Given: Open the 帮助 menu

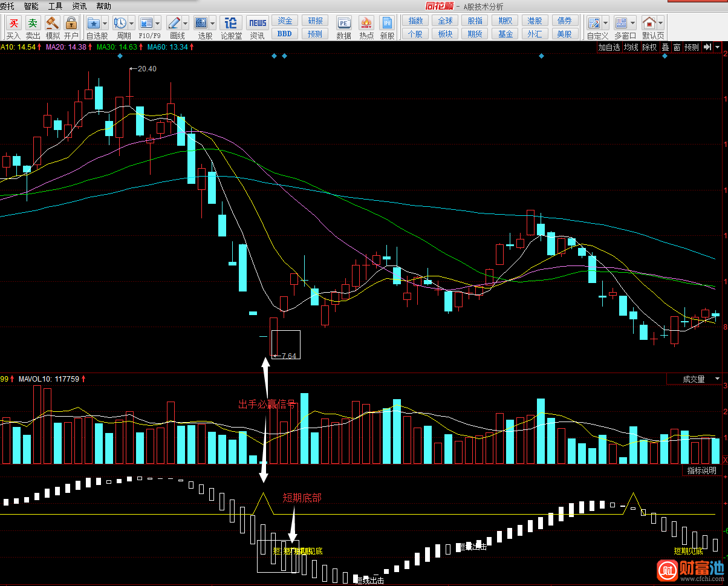Looking at the screenshot, I should pos(103,6).
